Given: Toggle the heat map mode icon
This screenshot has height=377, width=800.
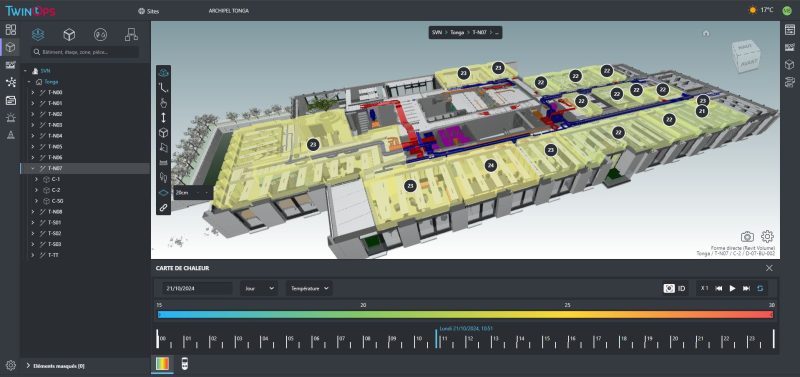Looking at the screenshot, I should (162, 364).
